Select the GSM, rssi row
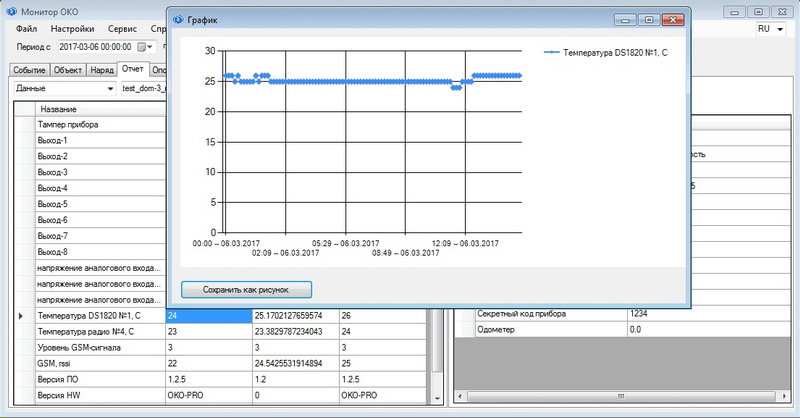The width and height of the screenshot is (800, 418). click(100, 363)
